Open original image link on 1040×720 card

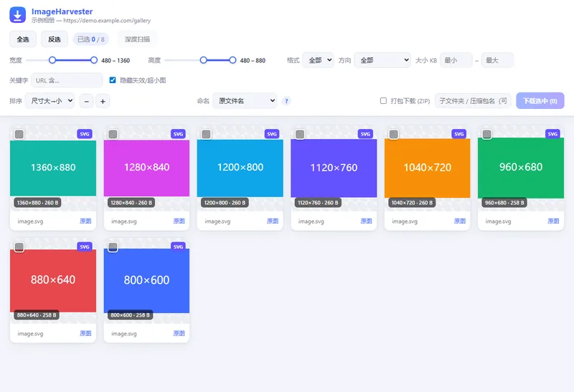(460, 221)
